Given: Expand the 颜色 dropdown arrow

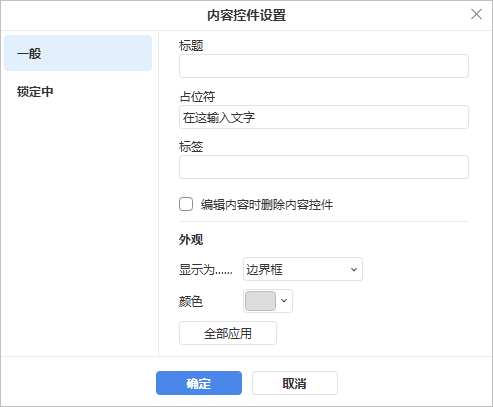Looking at the screenshot, I should (284, 301).
